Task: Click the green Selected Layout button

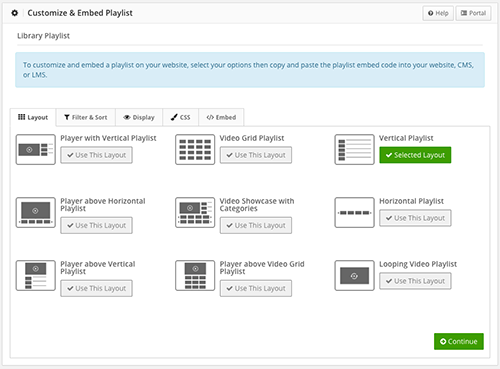Action: pos(415,155)
